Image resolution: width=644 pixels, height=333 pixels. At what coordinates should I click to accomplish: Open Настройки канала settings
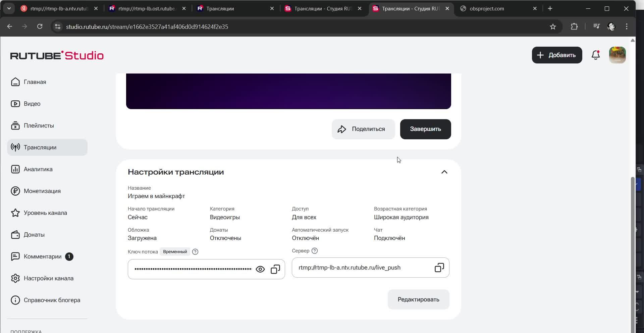49,278
